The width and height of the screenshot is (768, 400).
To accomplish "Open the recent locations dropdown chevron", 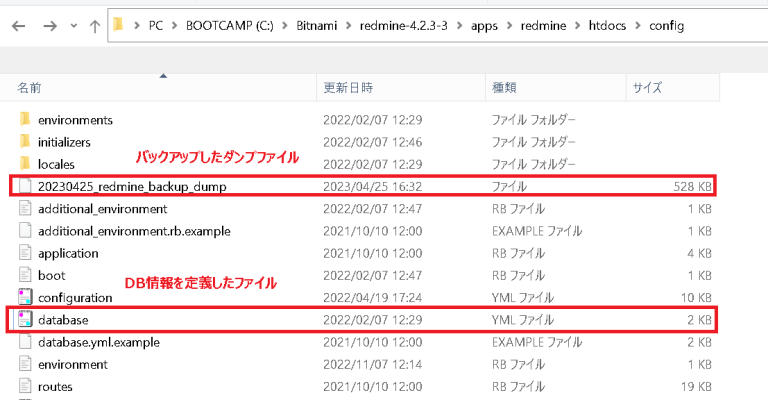I will tap(71, 26).
